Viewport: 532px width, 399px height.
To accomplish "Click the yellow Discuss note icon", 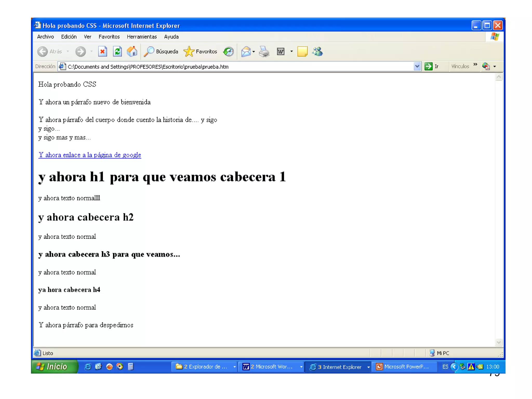I will (x=302, y=51).
